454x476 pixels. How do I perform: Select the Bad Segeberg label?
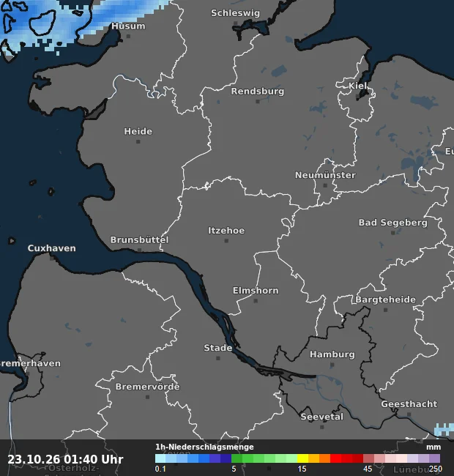393,223
